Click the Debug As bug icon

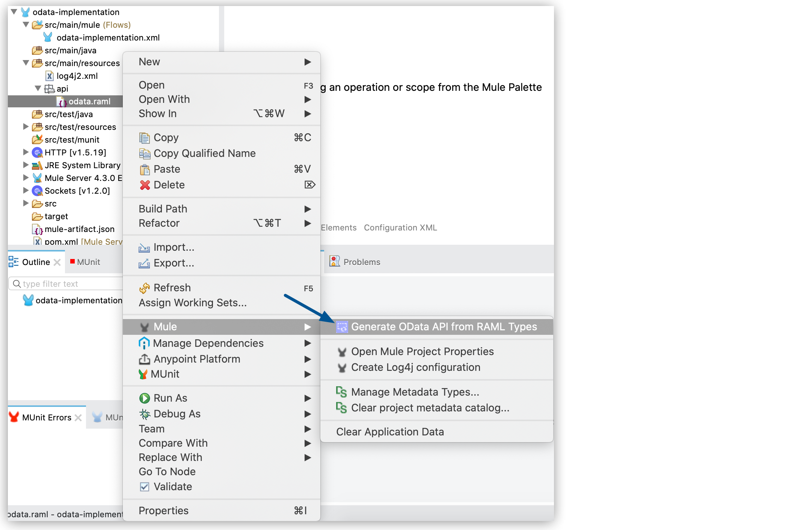(x=145, y=414)
